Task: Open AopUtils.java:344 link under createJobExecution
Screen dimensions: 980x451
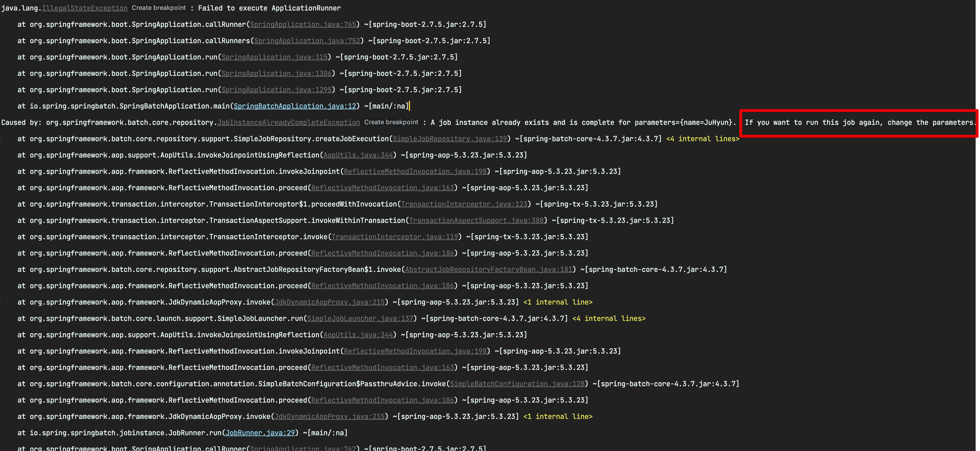Action: pos(358,155)
